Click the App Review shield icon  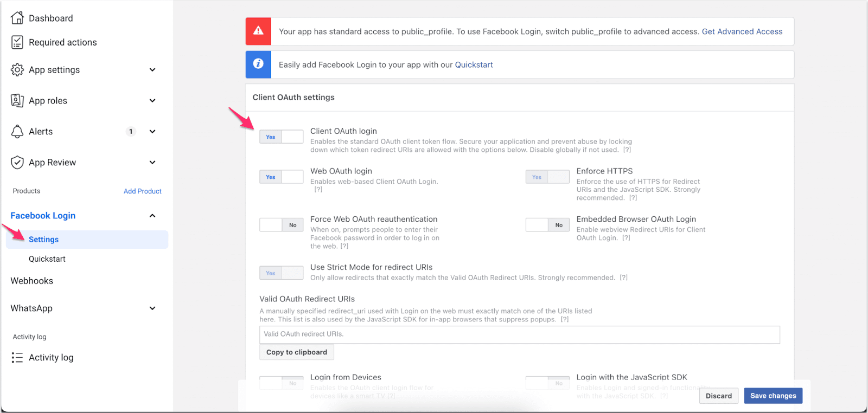click(x=17, y=163)
